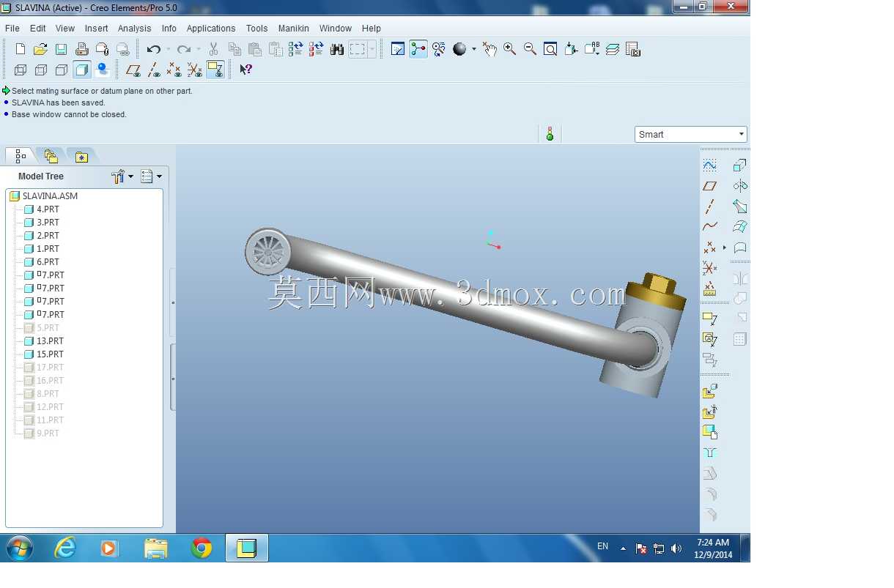
Task: Open the Insert menu
Action: pyautogui.click(x=96, y=28)
